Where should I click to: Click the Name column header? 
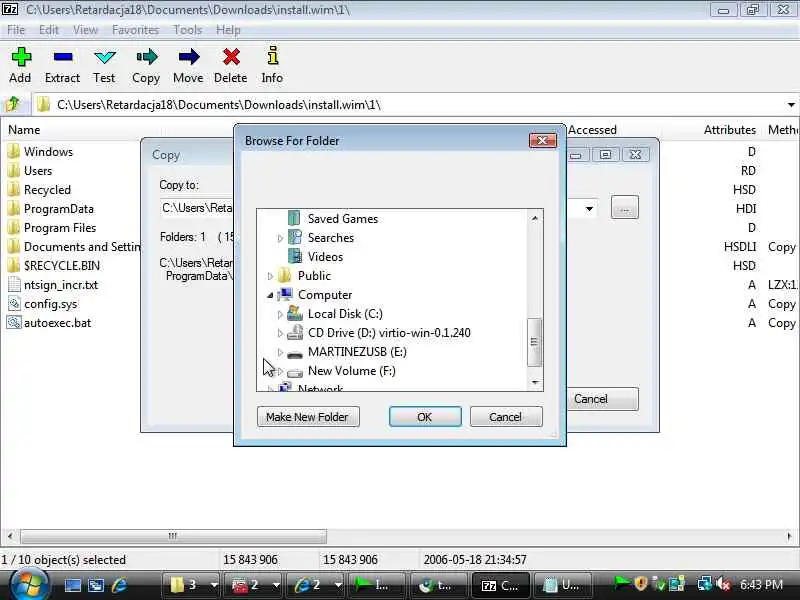click(24, 130)
